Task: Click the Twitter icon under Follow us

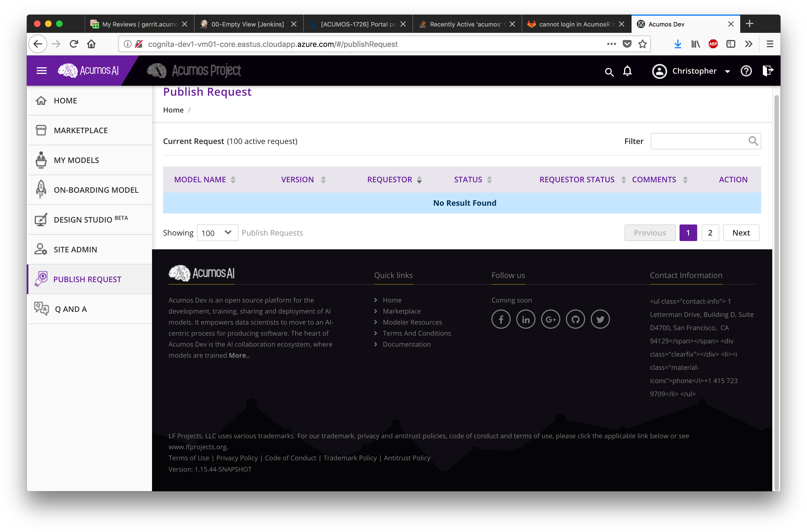Action: coord(600,319)
